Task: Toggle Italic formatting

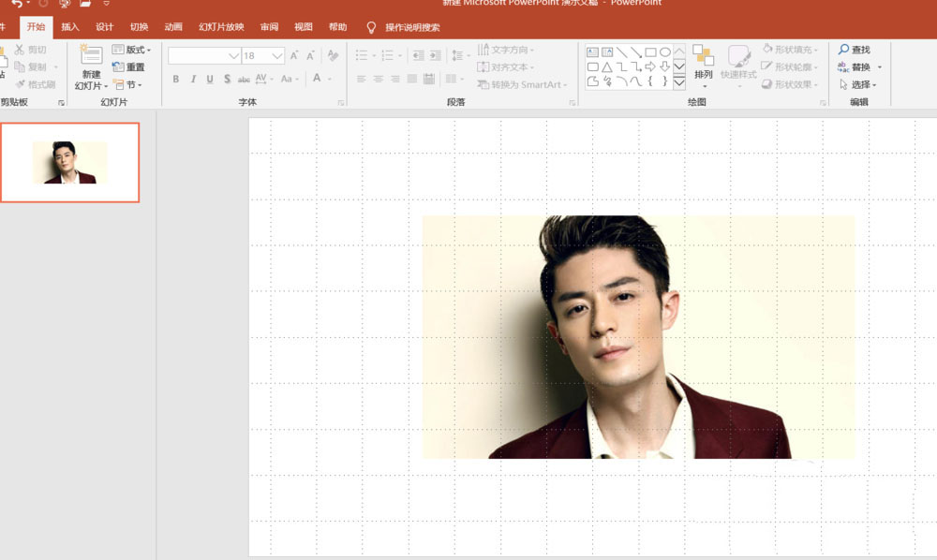Action: click(193, 79)
